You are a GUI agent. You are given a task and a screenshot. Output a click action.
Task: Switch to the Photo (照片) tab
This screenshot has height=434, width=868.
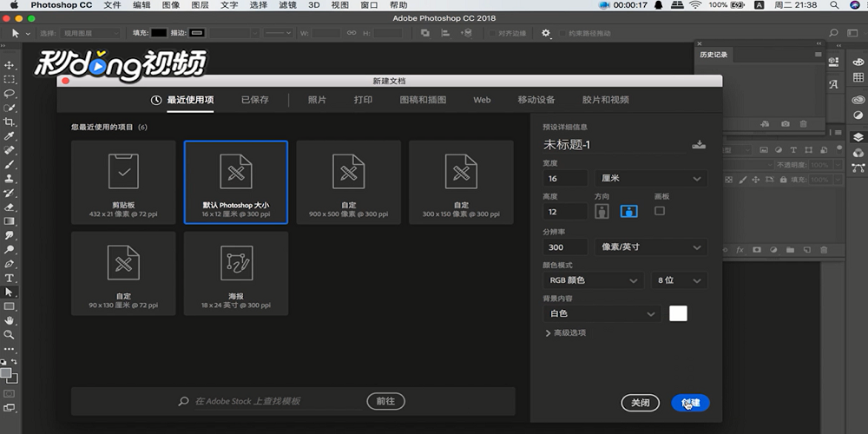[317, 100]
